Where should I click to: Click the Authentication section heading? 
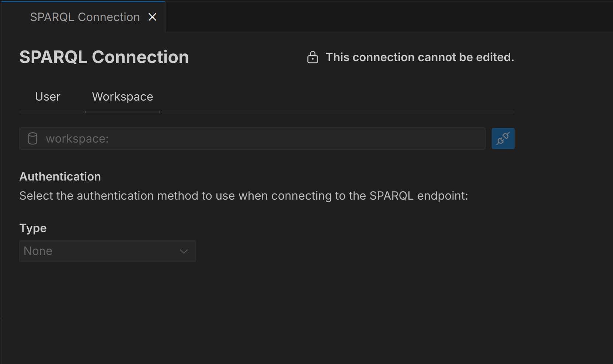coord(60,176)
